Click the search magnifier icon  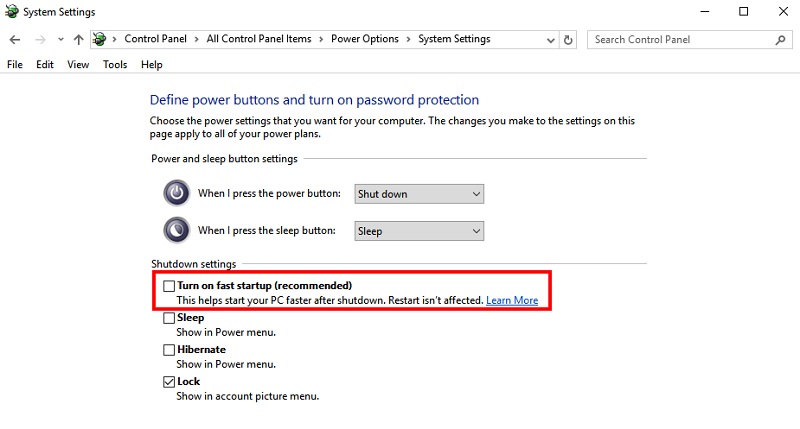[x=780, y=39]
